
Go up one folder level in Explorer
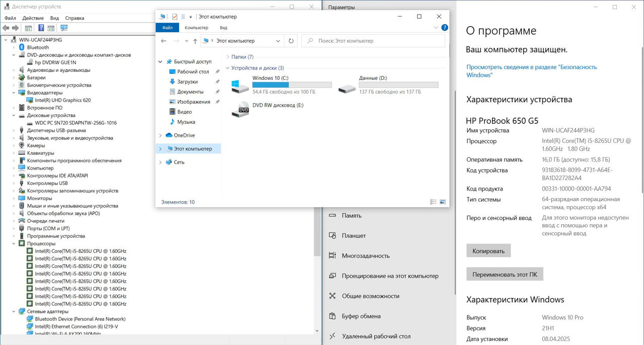pos(195,41)
